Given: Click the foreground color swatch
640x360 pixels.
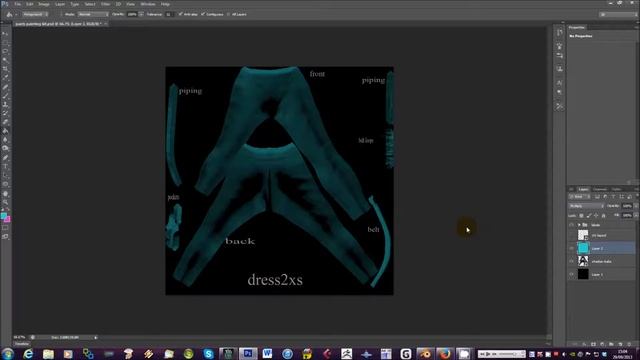Looking at the screenshot, I should pyautogui.click(x=4, y=216).
